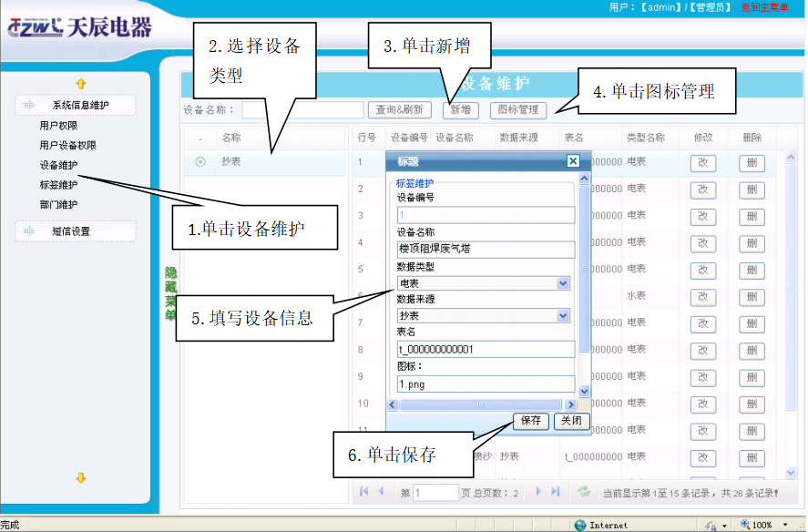Click the 设备编号 column header

[x=409, y=138]
